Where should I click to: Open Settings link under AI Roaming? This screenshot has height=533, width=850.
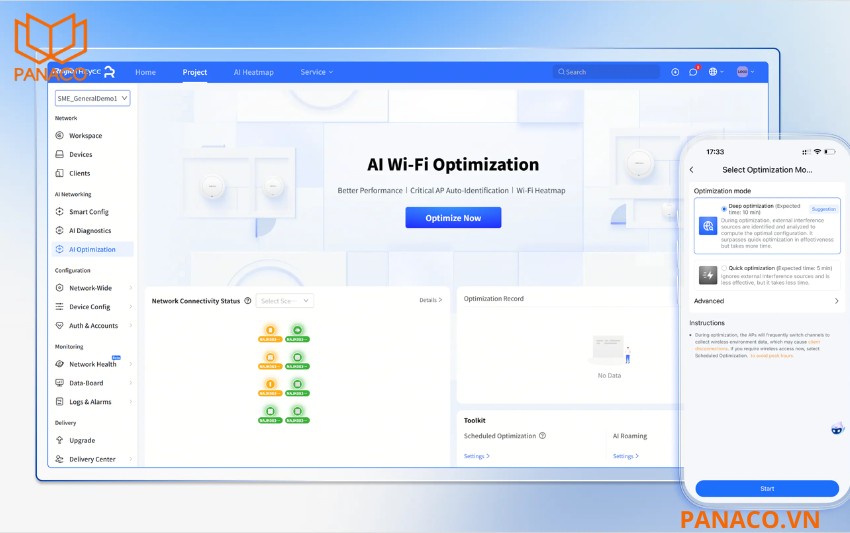point(626,456)
